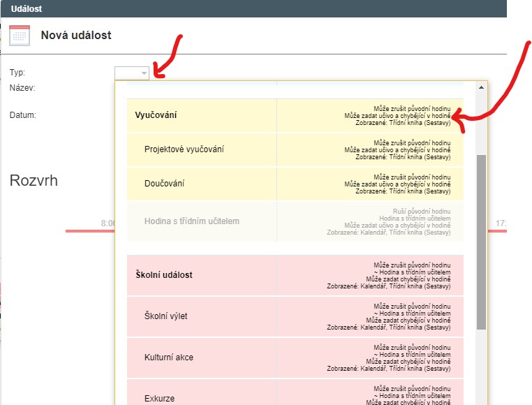Click the Nová událost heading text
Image resolution: width=532 pixels, height=405 pixels.
click(x=76, y=36)
